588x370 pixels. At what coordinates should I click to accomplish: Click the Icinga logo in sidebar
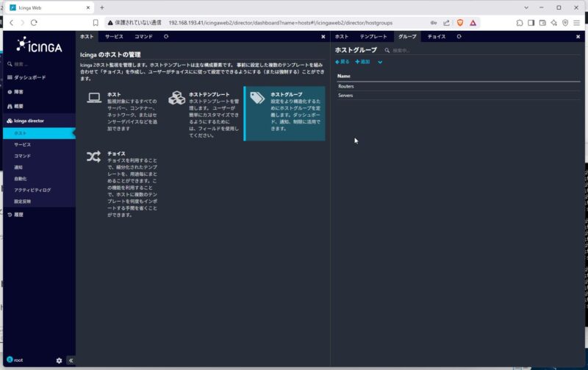click(x=39, y=45)
